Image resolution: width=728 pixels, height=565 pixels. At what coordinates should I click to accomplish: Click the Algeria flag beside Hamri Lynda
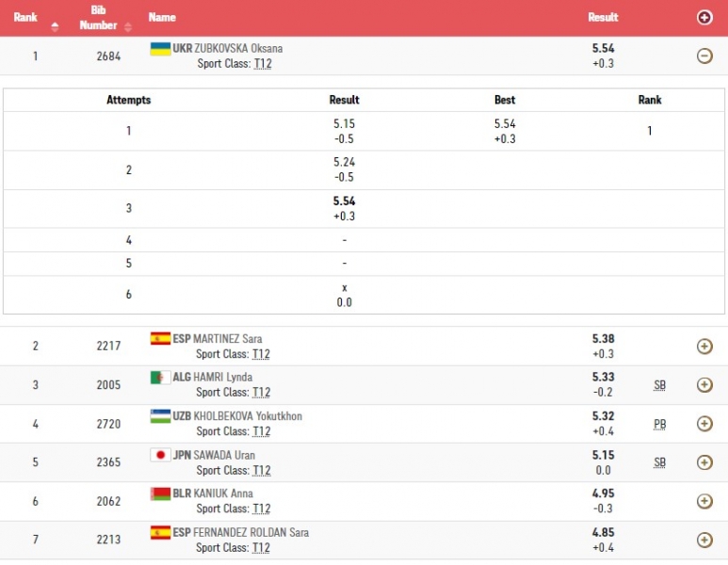[160, 377]
